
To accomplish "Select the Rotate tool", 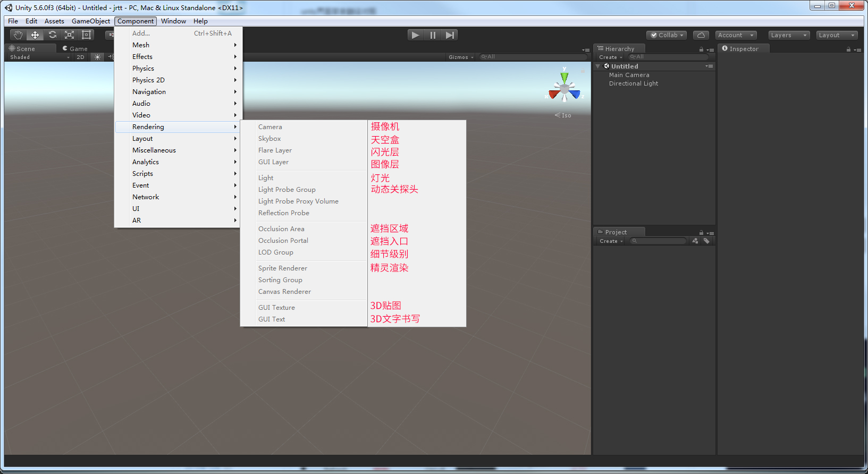I will [x=52, y=35].
